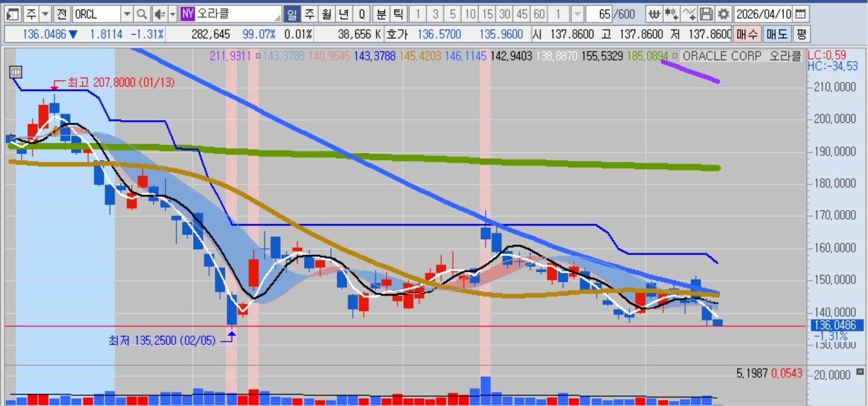Click the current price 136.0486
Screen dimensions: 868x406
[44, 34]
